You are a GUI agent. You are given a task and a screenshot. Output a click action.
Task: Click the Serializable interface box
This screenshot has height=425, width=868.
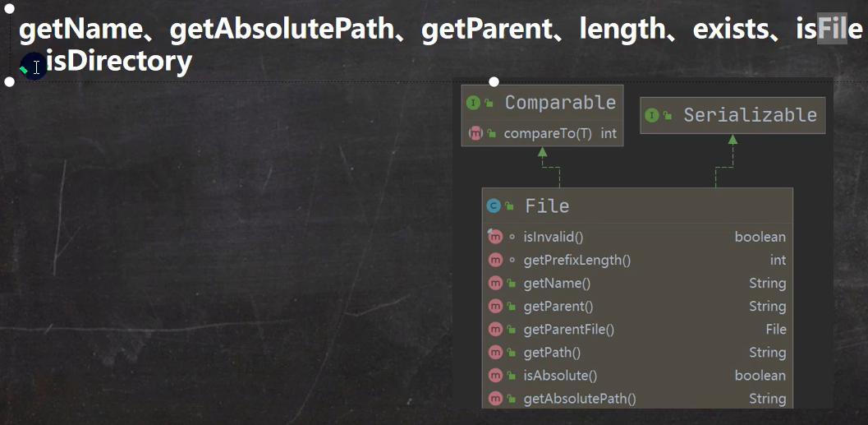tap(749, 115)
